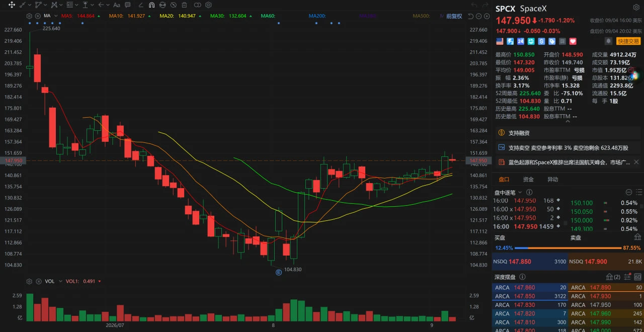The width and height of the screenshot is (644, 332).
Task: Click the info icon beside 盘中逐笔
Action: (529, 192)
